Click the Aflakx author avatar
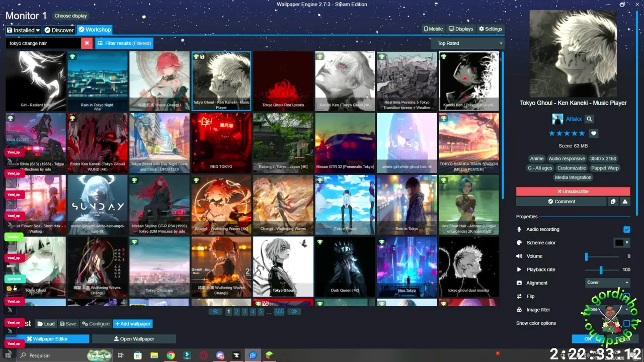 [557, 119]
